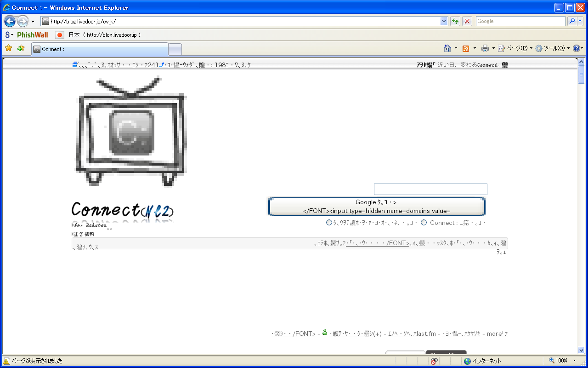Open a new blank tab
588x368 pixels.
click(x=175, y=49)
